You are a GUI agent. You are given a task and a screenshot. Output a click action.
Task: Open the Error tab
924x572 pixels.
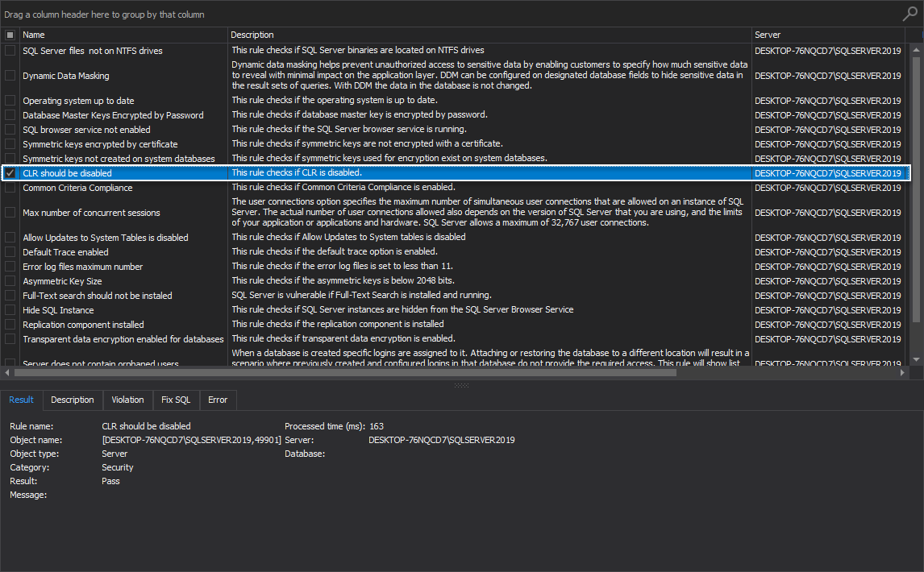tap(218, 400)
